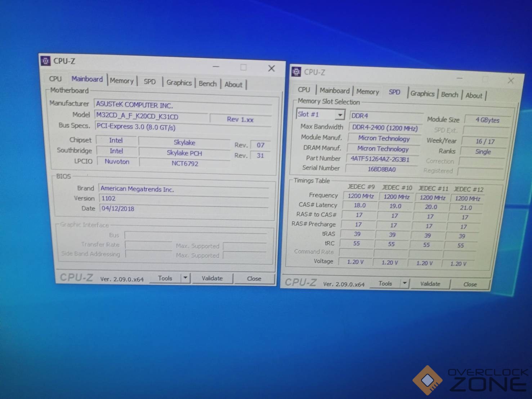The image size is (532, 399).
Task: Show the About tab in the right CPU-Z window
Action: (x=474, y=95)
